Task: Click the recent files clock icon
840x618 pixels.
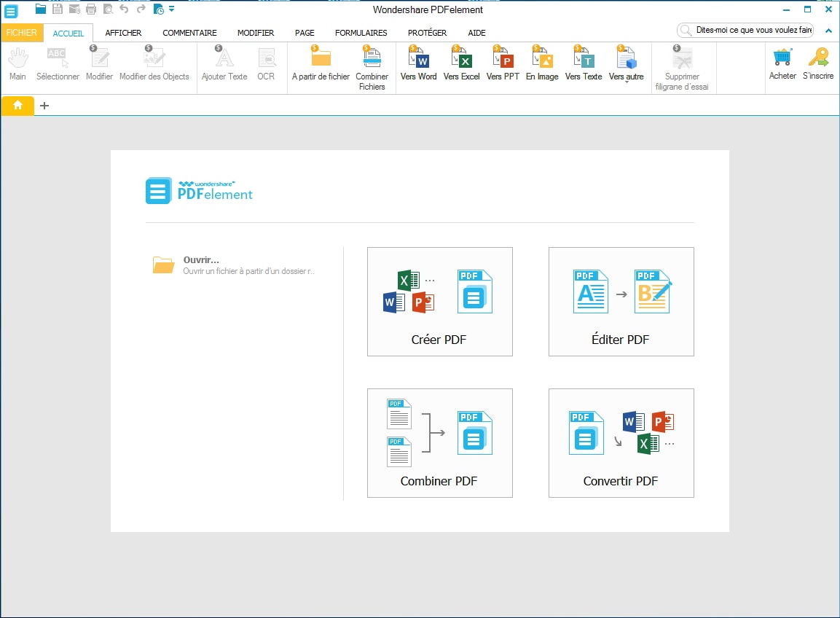Action: click(x=159, y=9)
